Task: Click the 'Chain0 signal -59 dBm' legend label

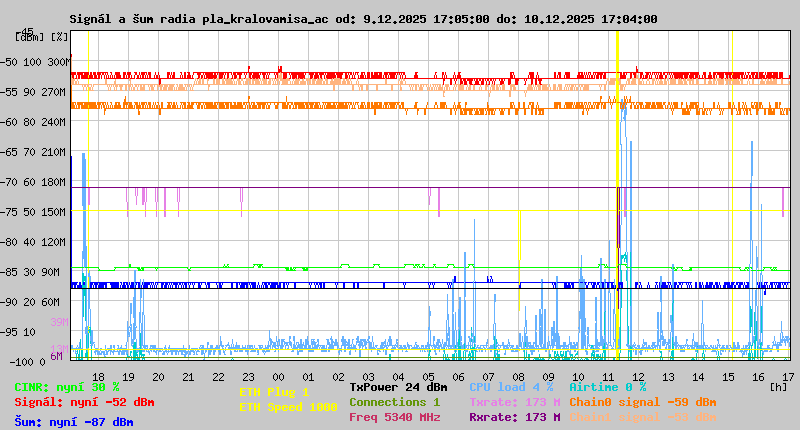Action: coord(643,402)
